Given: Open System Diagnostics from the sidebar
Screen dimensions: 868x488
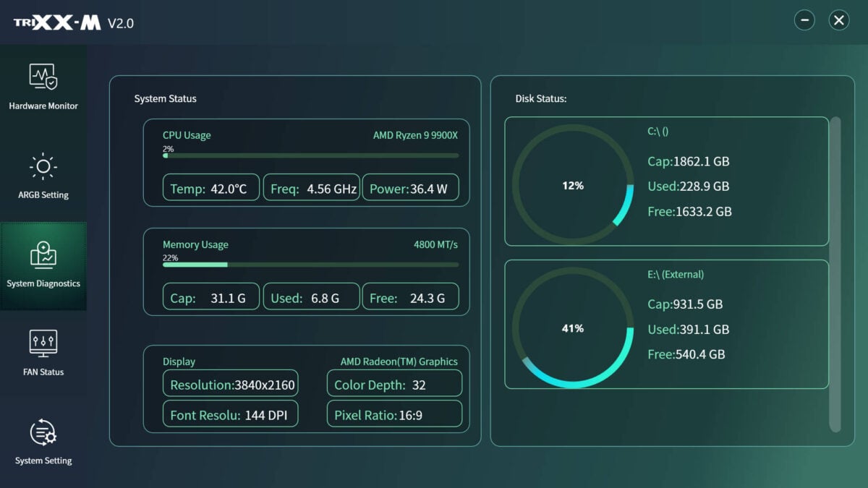Looking at the screenshot, I should tap(43, 266).
